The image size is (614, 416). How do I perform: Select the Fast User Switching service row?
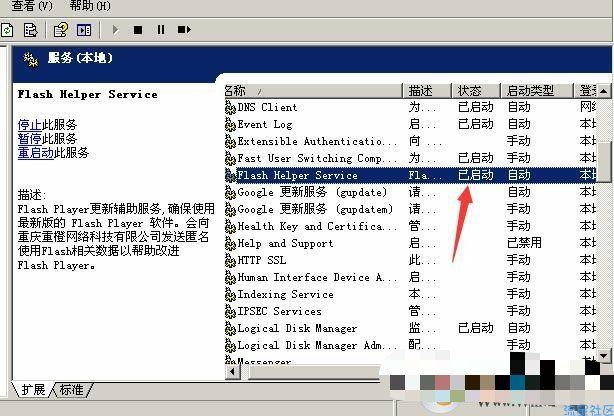coord(410,158)
